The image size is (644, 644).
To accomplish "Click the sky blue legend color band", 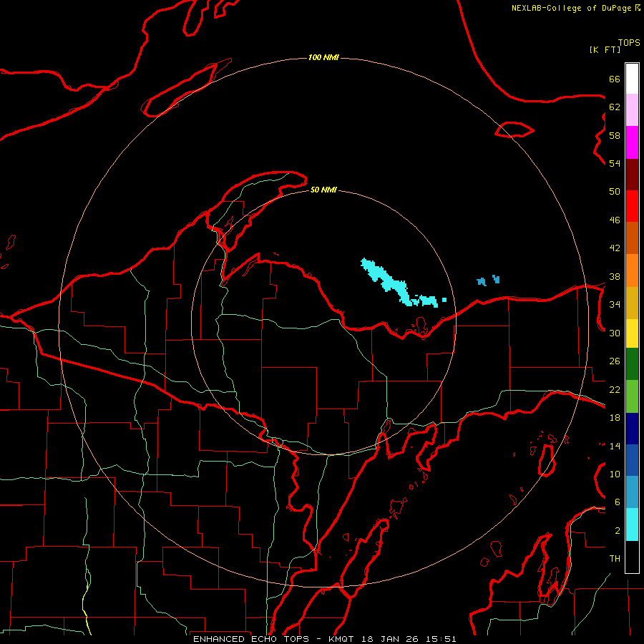I will tap(632, 492).
